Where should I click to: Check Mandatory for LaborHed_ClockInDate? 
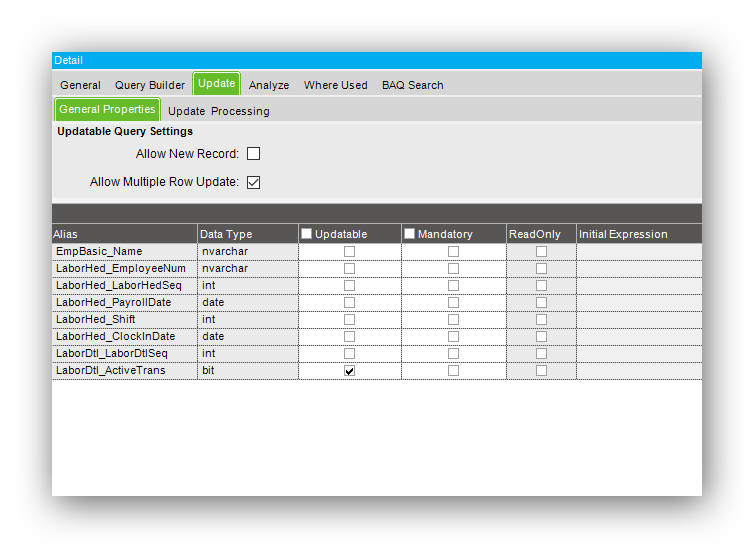tap(453, 336)
